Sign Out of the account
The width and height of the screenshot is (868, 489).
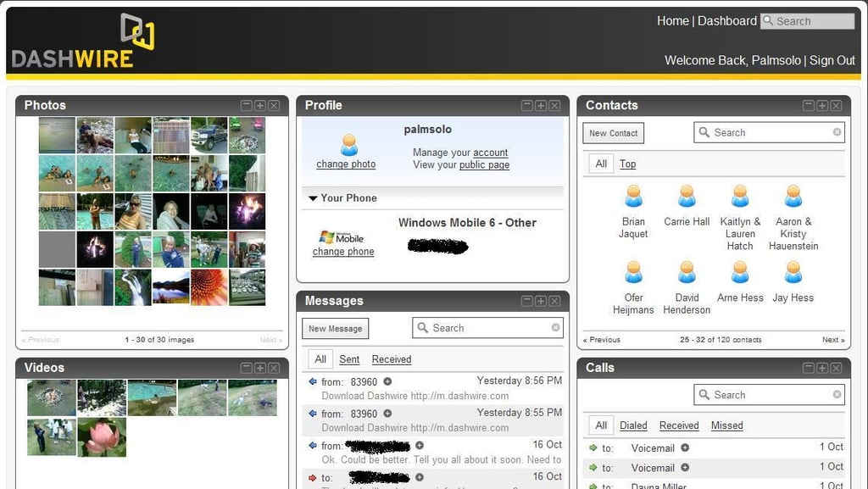832,60
